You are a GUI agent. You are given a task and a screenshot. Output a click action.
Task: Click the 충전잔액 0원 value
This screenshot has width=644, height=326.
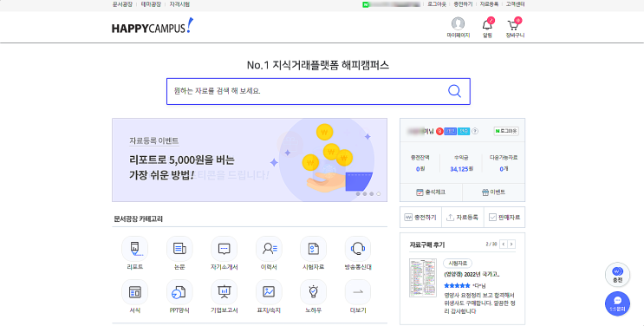[420, 168]
